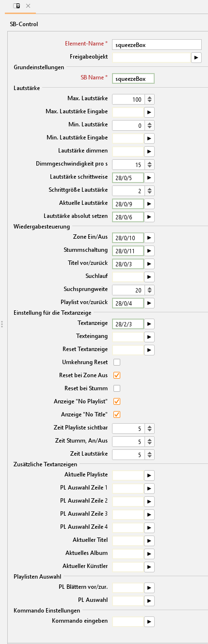Click arrow button for Kommando eingeben
Viewport: 208px width, 644px height.
149,621
